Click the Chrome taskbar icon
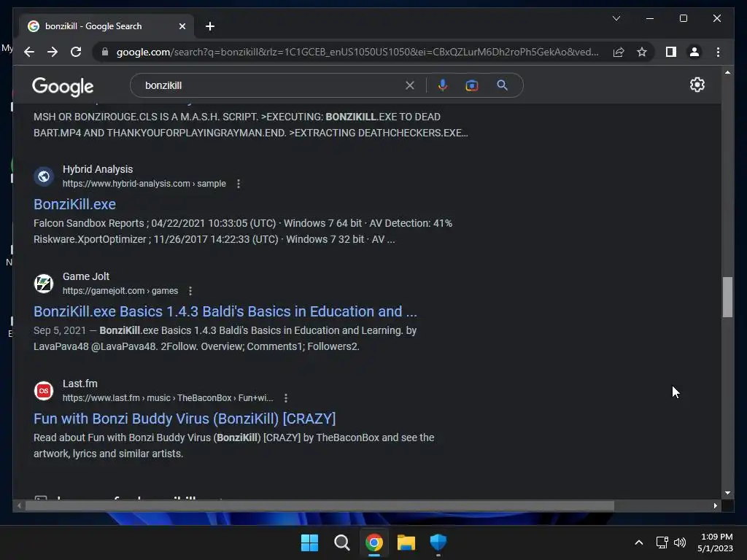Screen dimensions: 747x560 [x=374, y=542]
